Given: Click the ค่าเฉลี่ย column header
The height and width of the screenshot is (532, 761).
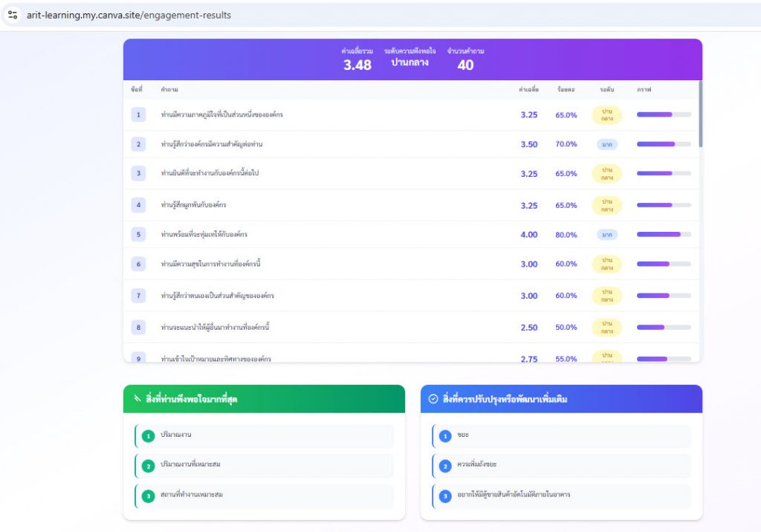Looking at the screenshot, I should click(528, 90).
